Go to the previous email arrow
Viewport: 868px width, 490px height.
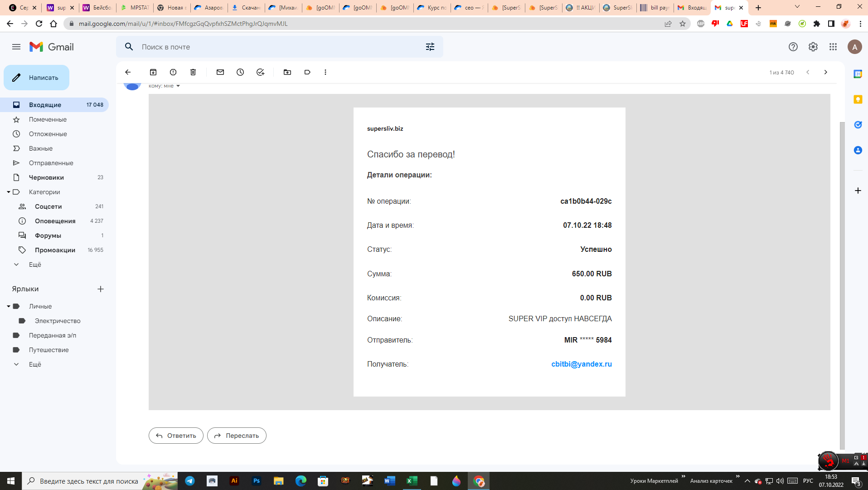808,72
